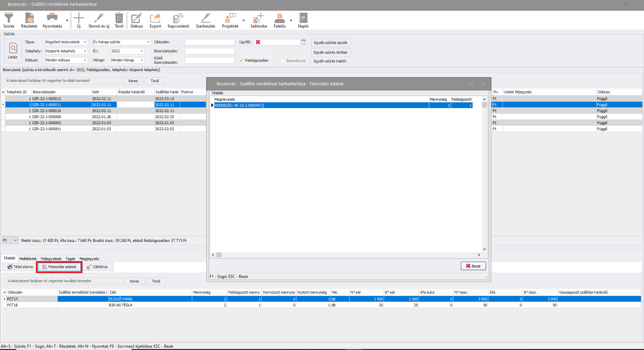The height and width of the screenshot is (350, 644).
Task: Click the Bezár button in dialog
Action: click(x=473, y=266)
